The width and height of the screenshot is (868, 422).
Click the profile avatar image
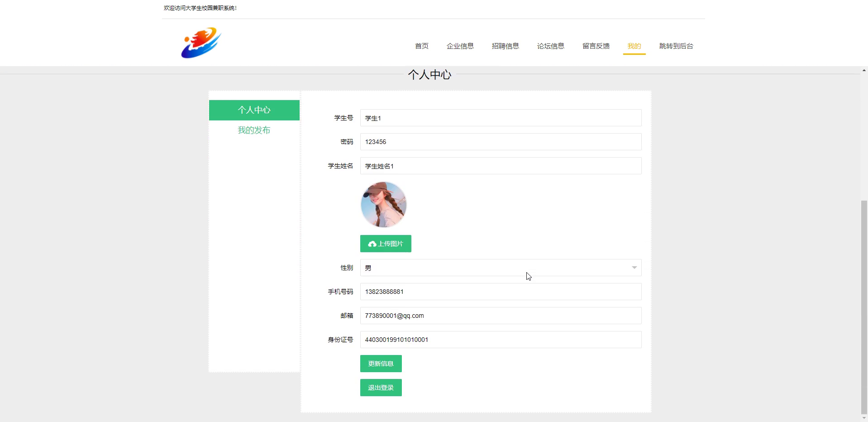(384, 205)
